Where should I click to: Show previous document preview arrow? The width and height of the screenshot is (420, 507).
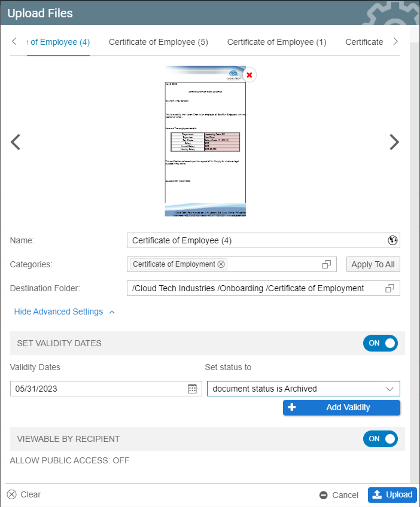(x=16, y=142)
